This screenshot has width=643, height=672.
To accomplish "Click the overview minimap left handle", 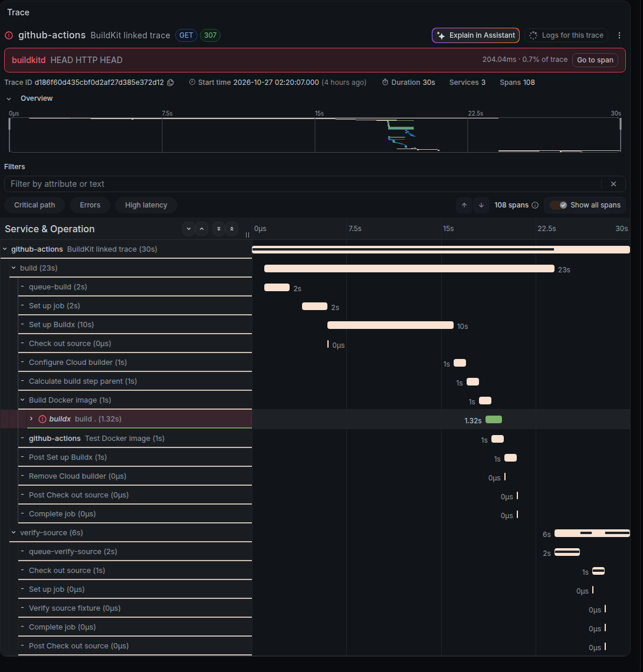I will click(9, 124).
